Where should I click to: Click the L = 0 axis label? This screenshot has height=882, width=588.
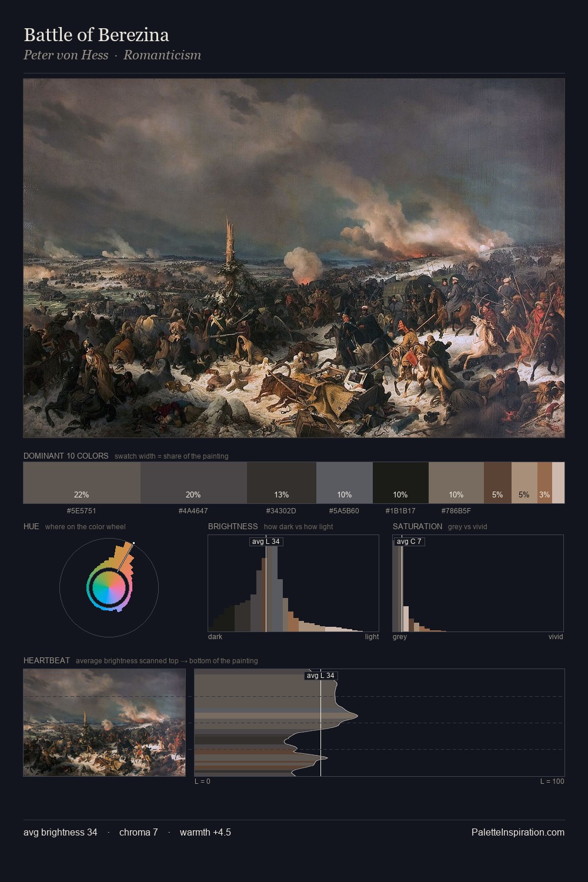coord(202,781)
